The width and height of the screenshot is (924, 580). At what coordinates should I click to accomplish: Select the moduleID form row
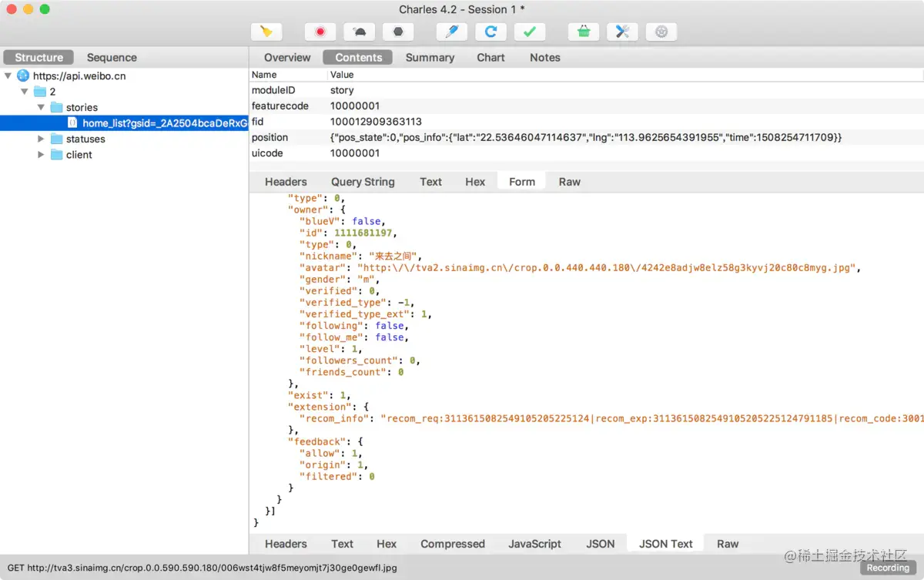point(586,90)
